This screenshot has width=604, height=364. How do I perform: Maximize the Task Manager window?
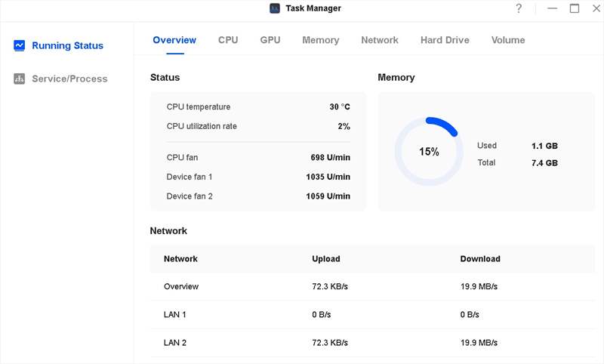tap(575, 8)
